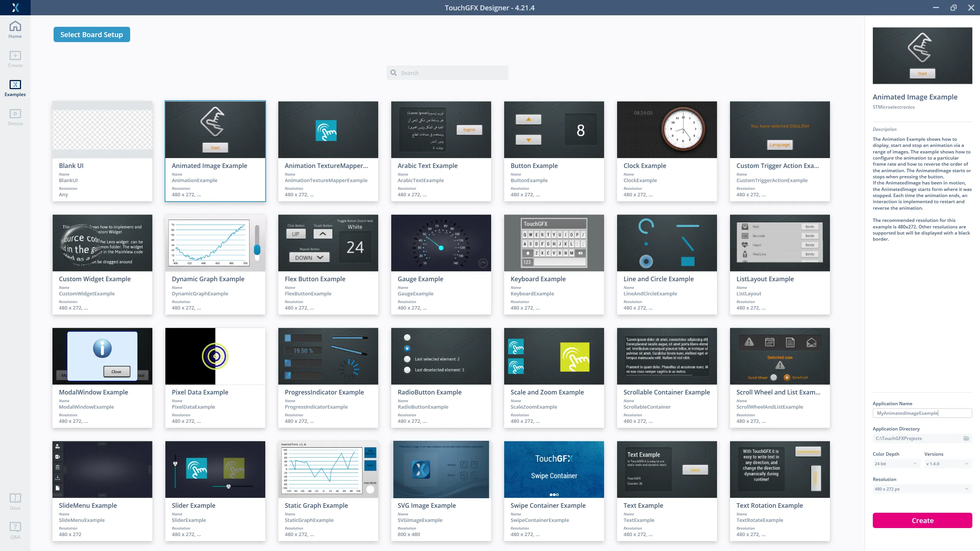980x551 pixels.
Task: Choose the Blank UI template
Action: coord(102,151)
